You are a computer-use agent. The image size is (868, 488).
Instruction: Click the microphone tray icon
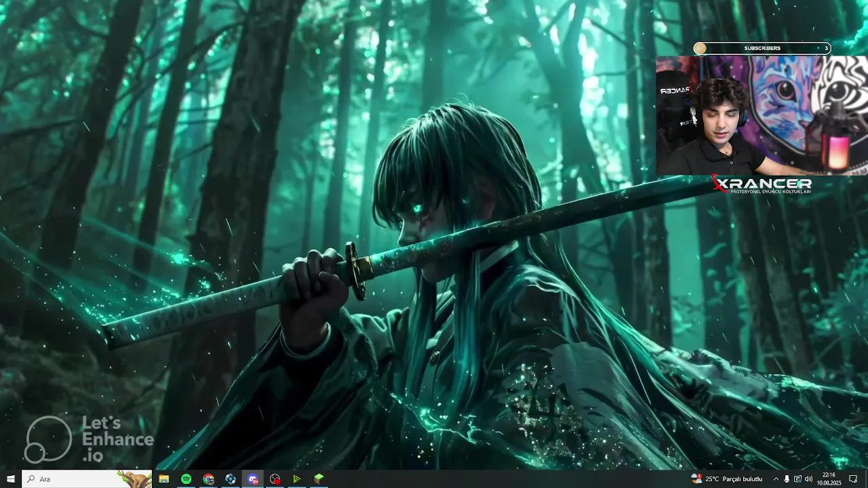click(787, 479)
